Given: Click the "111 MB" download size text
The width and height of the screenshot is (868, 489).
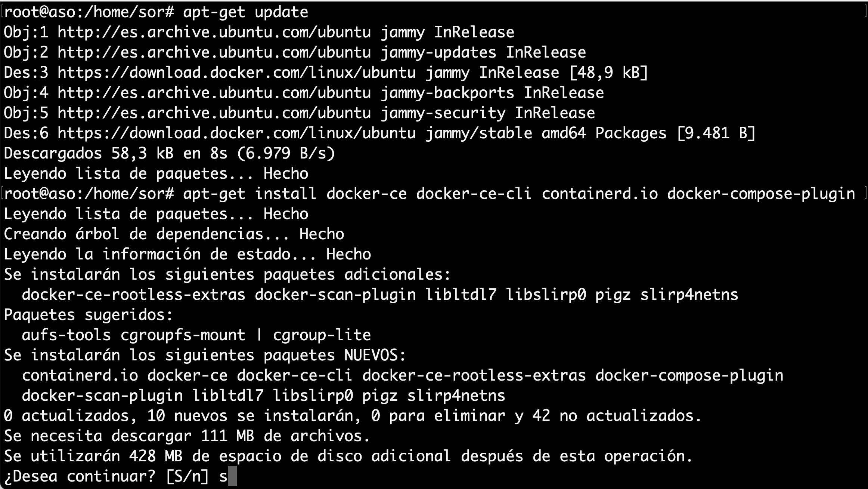Looking at the screenshot, I should point(227,436).
